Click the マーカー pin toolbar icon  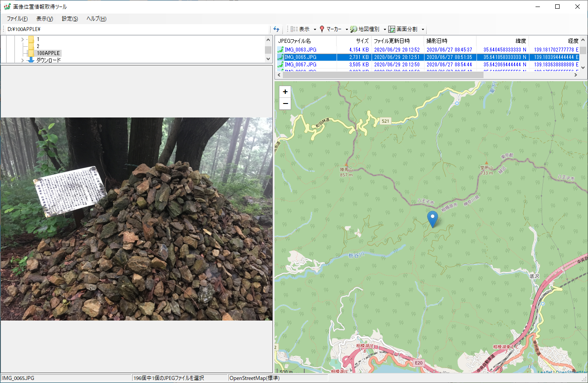point(322,29)
